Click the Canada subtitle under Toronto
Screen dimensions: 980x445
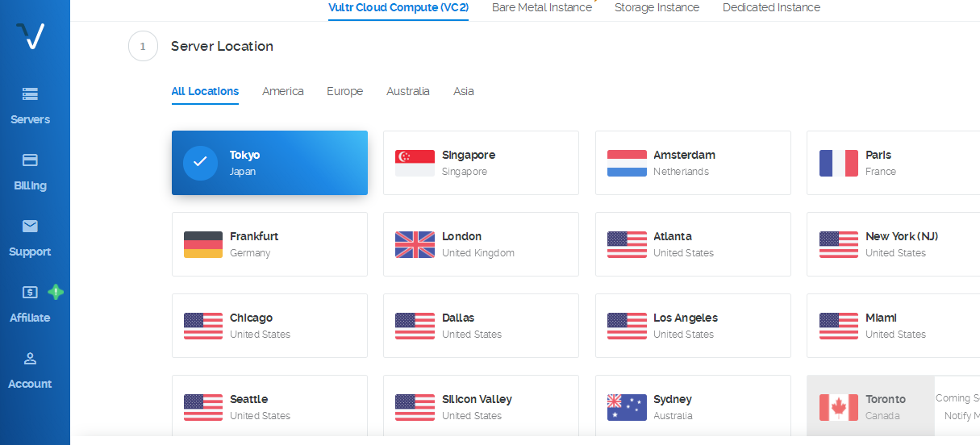point(882,416)
